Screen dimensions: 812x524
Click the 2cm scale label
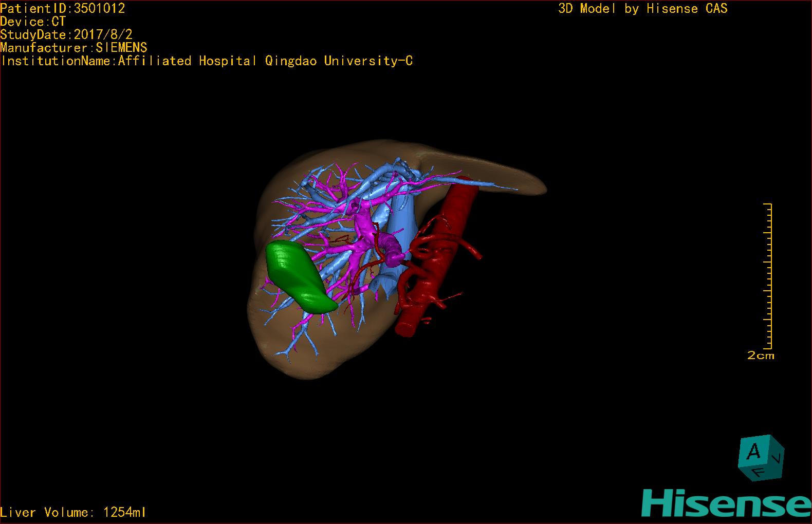[x=761, y=355]
